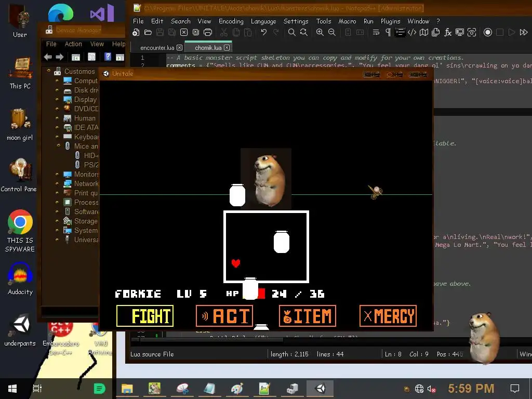The height and width of the screenshot is (399, 532).
Task: Click the Zoom Out toolbar icon
Action: tap(332, 32)
